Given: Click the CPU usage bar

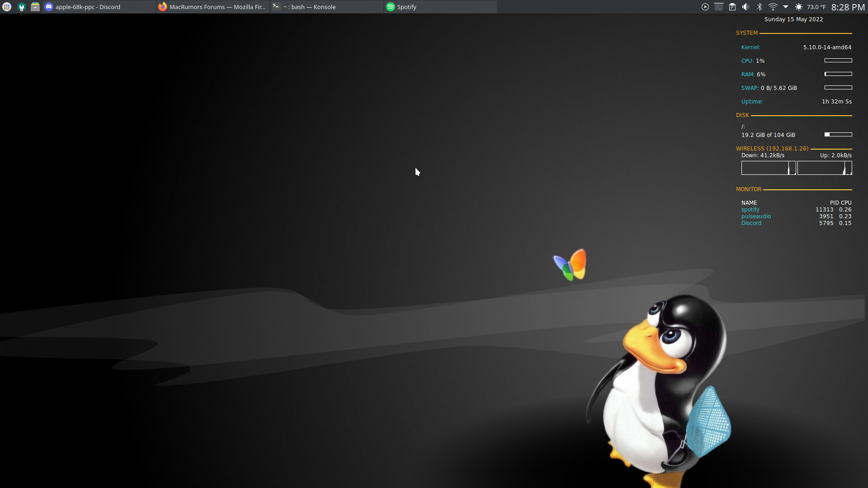Looking at the screenshot, I should pos(838,61).
